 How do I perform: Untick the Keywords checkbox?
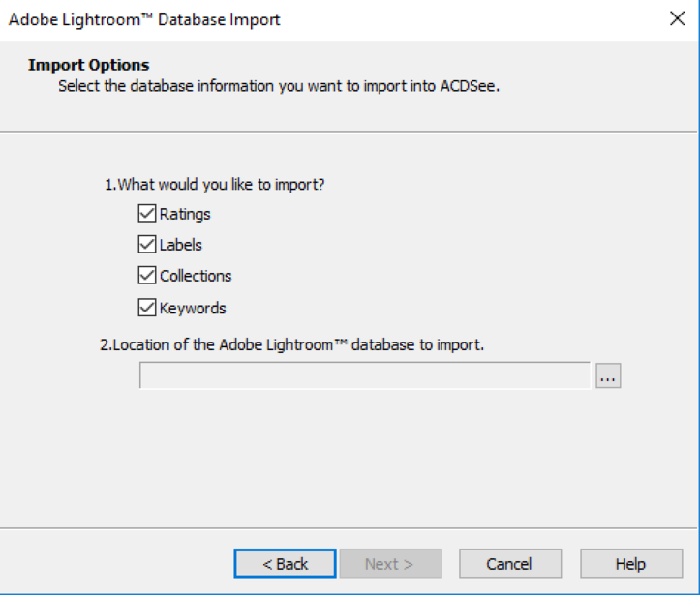click(147, 308)
